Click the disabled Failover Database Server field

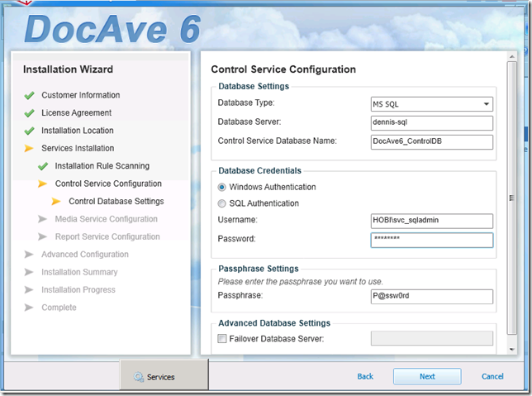431,338
